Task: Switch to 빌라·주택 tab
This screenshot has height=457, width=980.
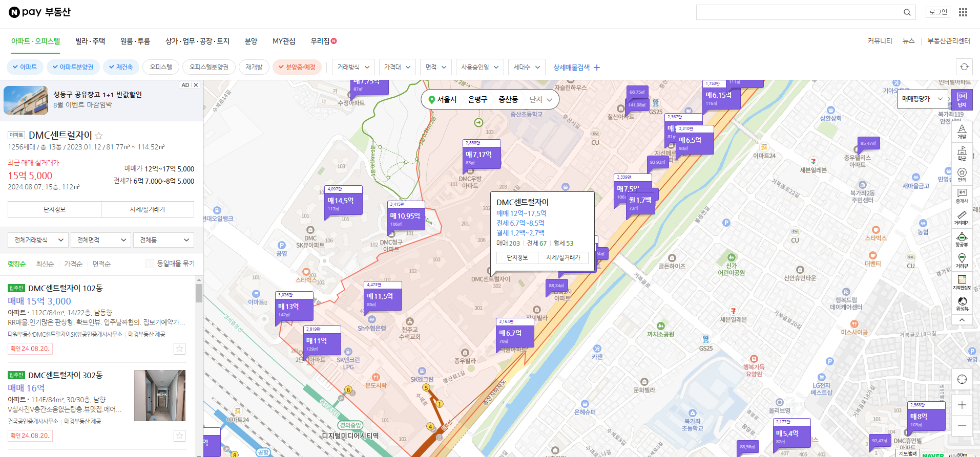Action: pyautogui.click(x=90, y=41)
